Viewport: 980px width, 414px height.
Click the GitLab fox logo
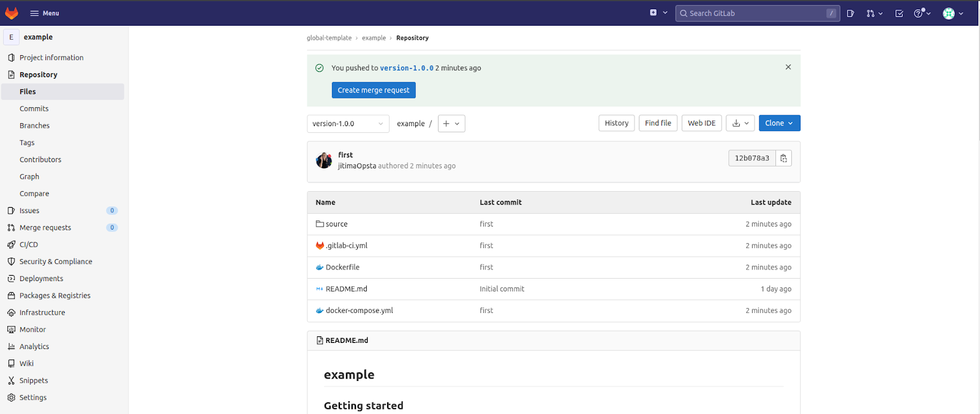12,13
